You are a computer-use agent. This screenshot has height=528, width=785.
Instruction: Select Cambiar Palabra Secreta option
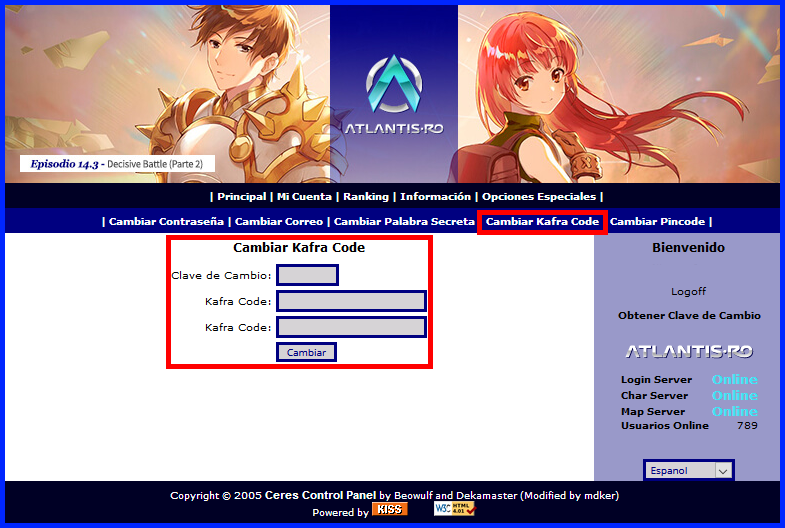point(404,222)
